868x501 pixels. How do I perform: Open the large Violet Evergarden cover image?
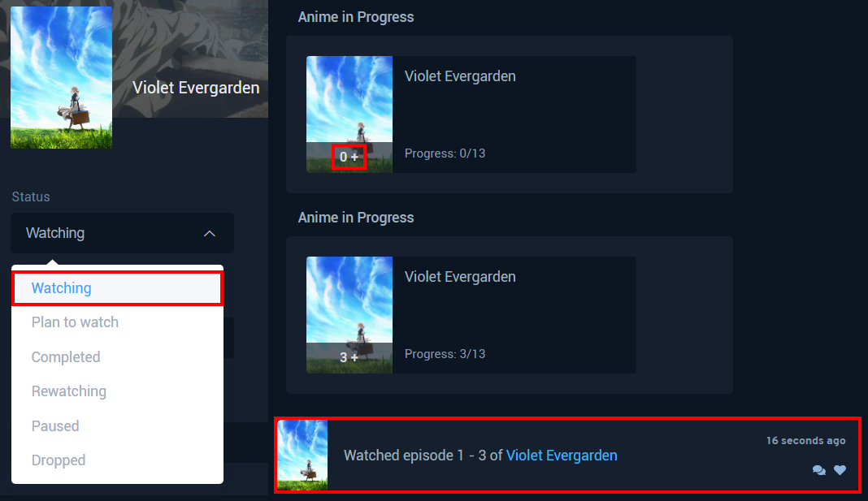coord(62,77)
